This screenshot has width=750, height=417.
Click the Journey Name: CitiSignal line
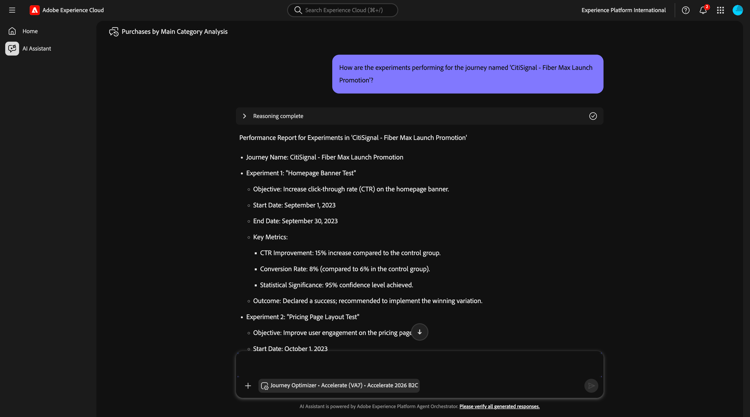click(x=324, y=157)
